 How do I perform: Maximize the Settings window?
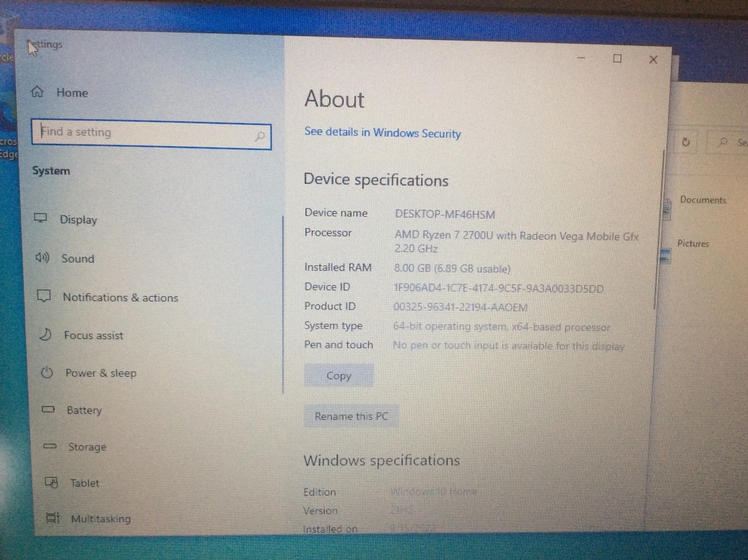point(617,59)
